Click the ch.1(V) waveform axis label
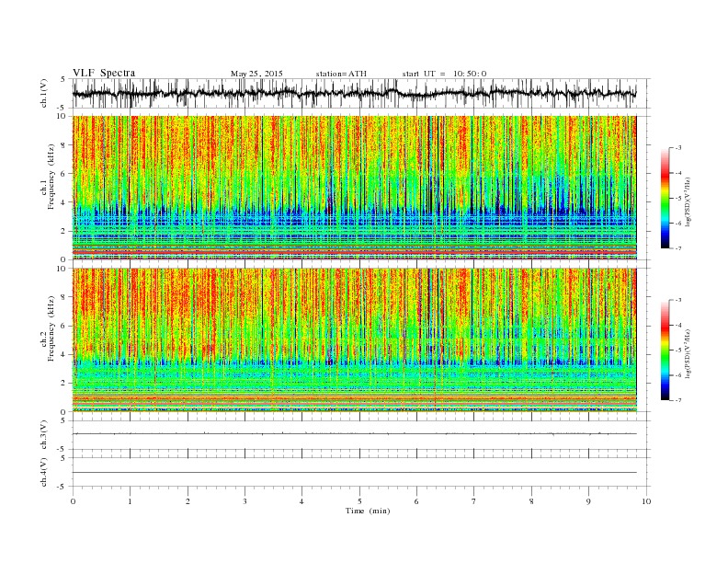 [x=44, y=92]
